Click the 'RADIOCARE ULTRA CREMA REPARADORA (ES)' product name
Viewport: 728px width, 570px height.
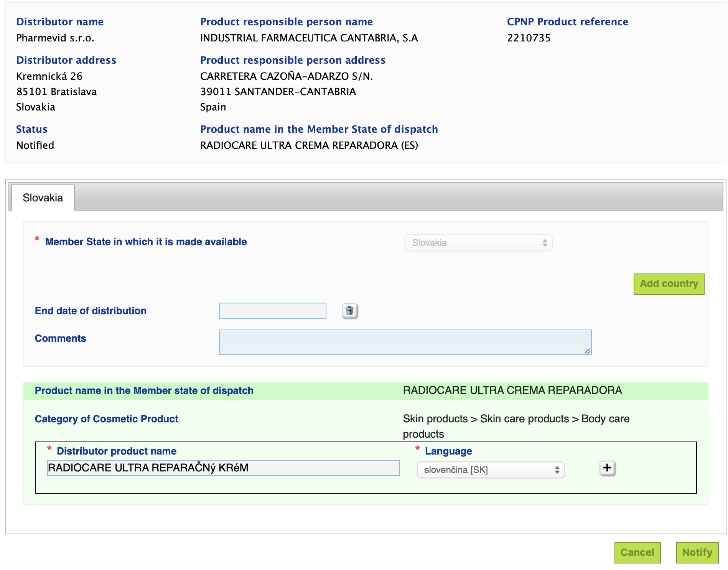tap(309, 145)
